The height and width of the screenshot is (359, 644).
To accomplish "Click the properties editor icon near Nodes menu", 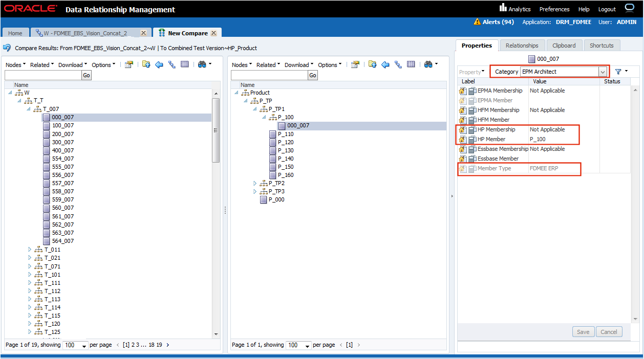I will (x=129, y=65).
